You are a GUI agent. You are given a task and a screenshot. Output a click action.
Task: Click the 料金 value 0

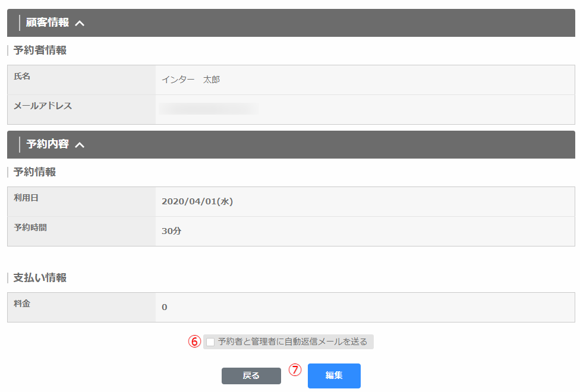[165, 307]
